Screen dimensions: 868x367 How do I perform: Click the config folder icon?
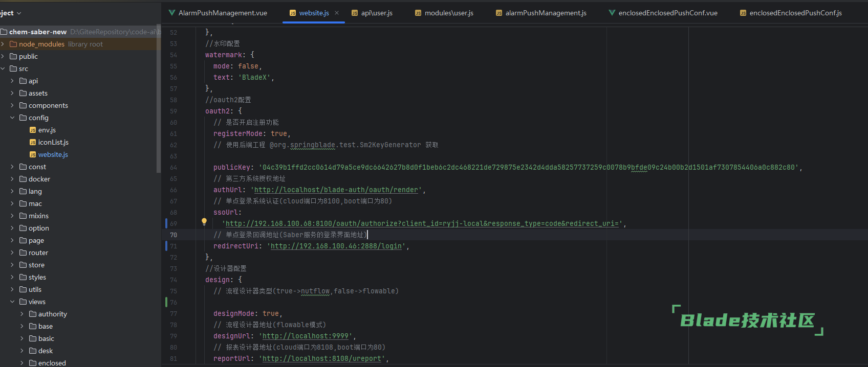click(x=23, y=118)
